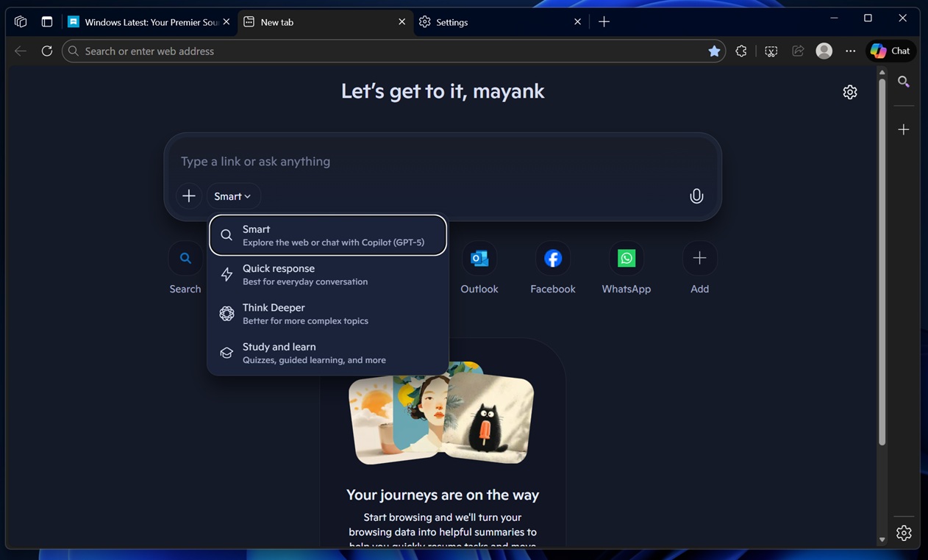Close the Settings tab
This screenshot has width=928, height=560.
point(577,22)
